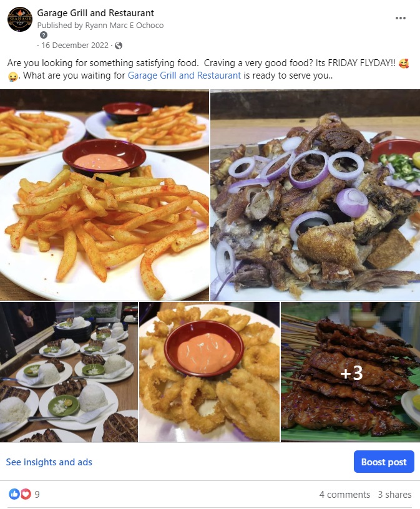Screen dimensions: 420x509
Task: Follow the Garage Grill and Restaurant mention link
Action: click(x=184, y=75)
